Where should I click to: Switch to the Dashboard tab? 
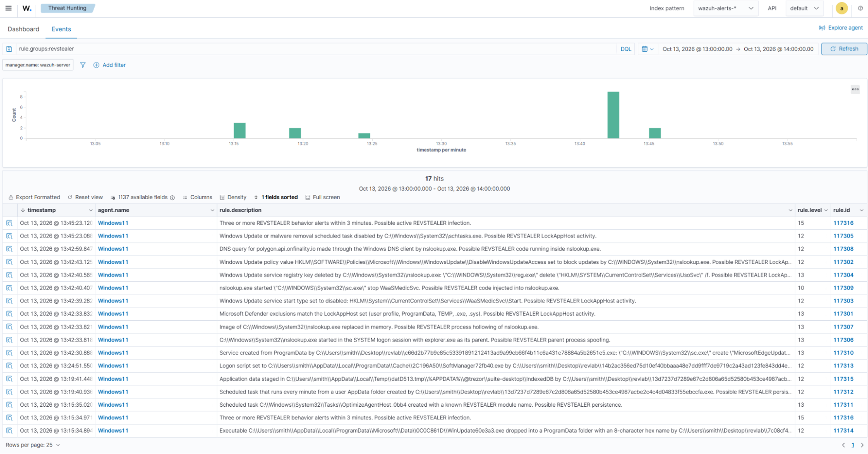click(23, 29)
